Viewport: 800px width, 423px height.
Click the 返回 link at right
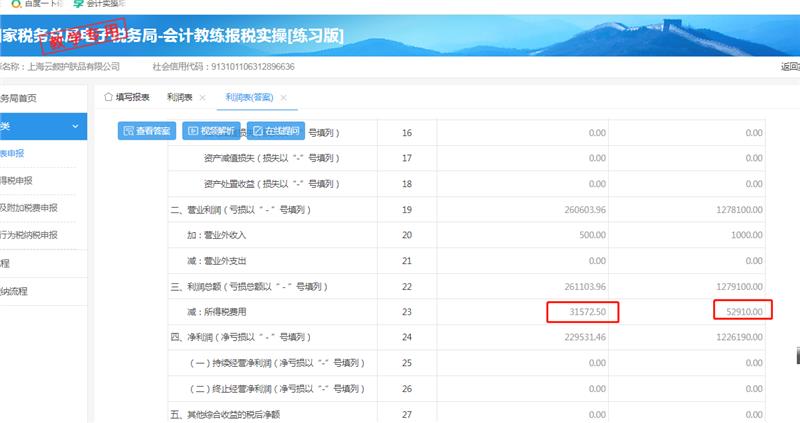click(788, 67)
